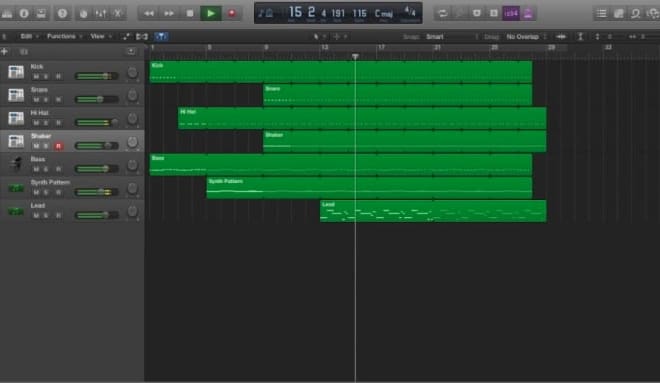This screenshot has width=660, height=383.
Task: Click the Global Tracks button above Kick
Action: point(131,51)
